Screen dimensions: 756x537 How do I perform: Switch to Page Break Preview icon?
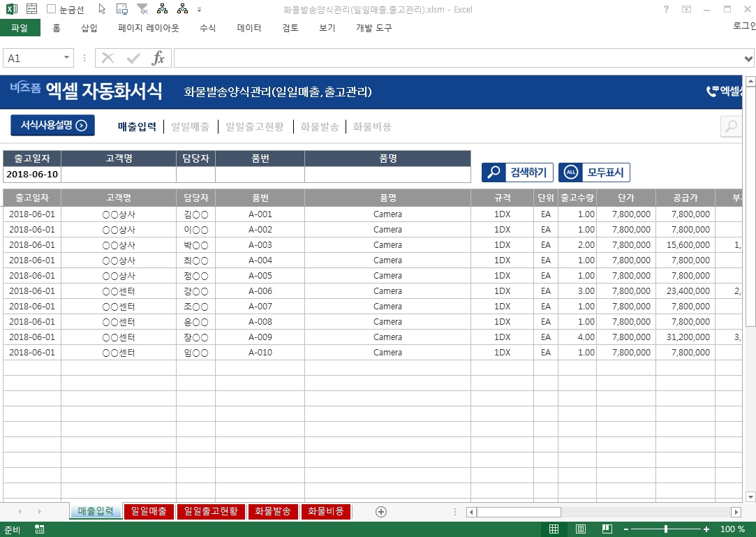tap(607, 529)
